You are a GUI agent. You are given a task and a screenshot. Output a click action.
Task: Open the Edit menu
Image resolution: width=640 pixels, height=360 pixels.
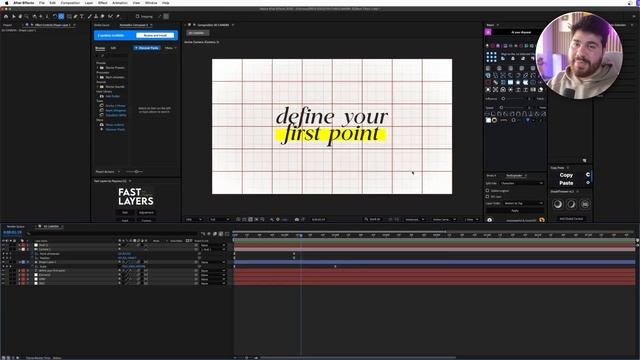53,3
